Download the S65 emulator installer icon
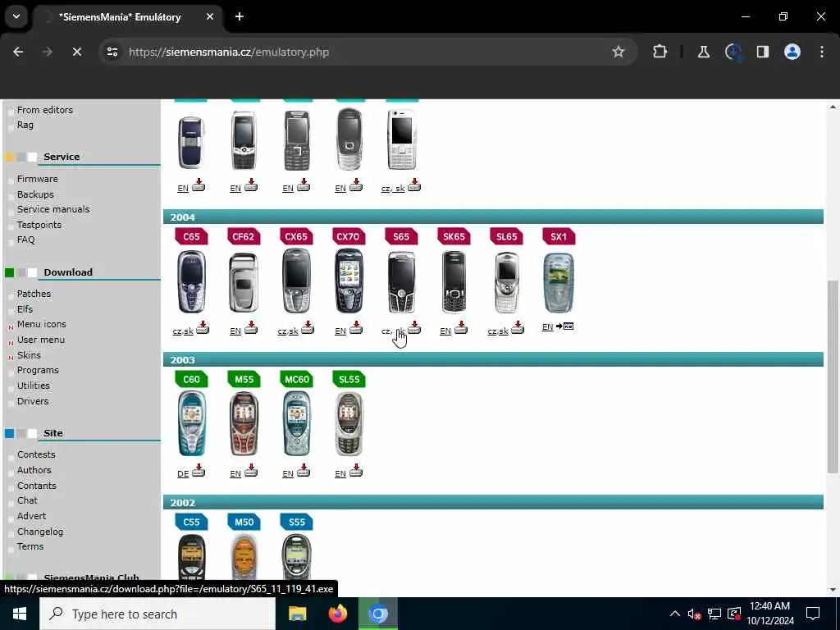 pyautogui.click(x=414, y=327)
